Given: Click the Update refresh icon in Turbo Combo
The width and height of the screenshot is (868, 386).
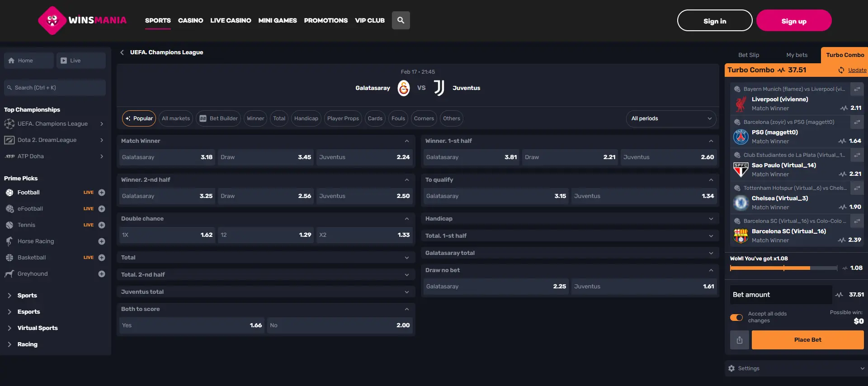Looking at the screenshot, I should (841, 70).
